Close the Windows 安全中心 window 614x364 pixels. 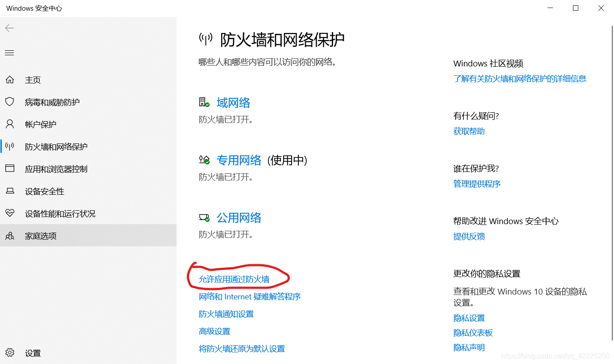(601, 8)
